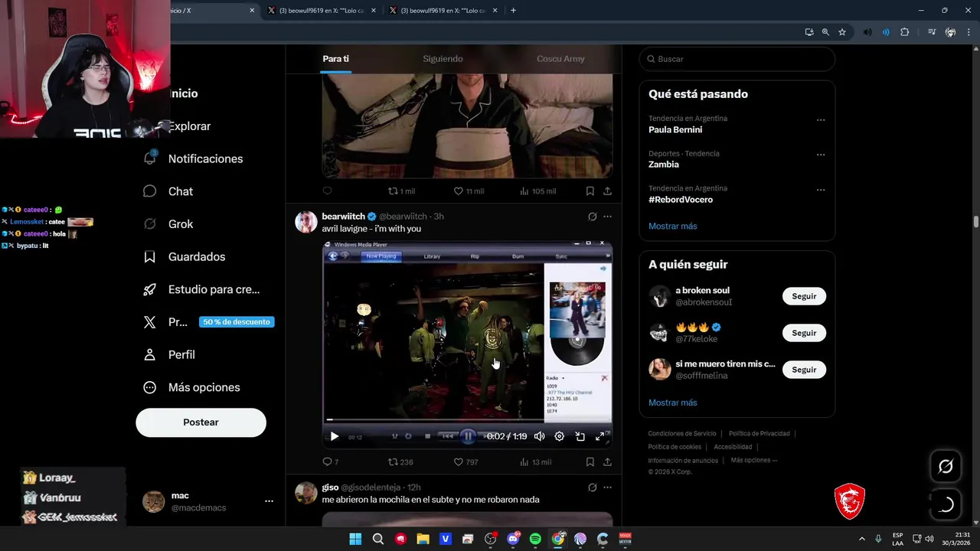The image size is (980, 551).
Task: Open video settings gear icon
Action: [x=560, y=436]
